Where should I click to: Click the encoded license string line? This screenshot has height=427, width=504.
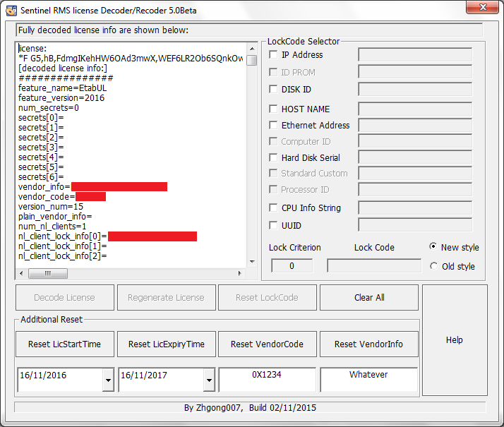point(131,59)
